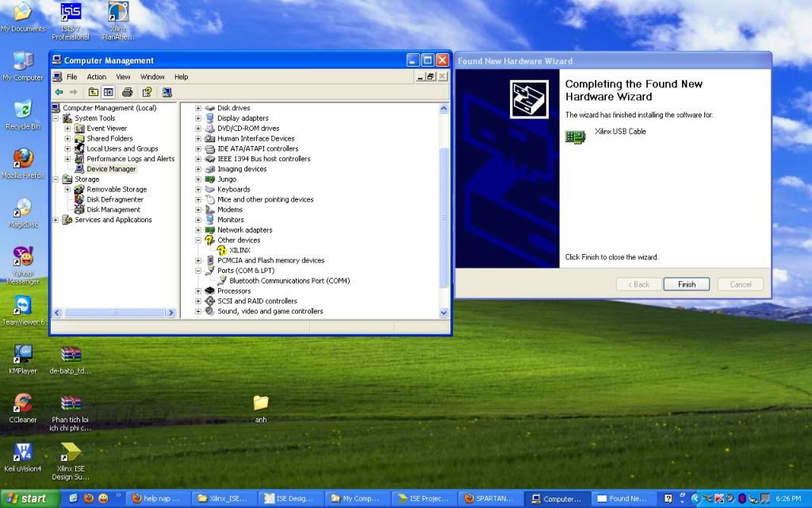Image resolution: width=812 pixels, height=508 pixels.
Task: Toggle the Show/Hide Console Tree icon
Action: click(108, 92)
